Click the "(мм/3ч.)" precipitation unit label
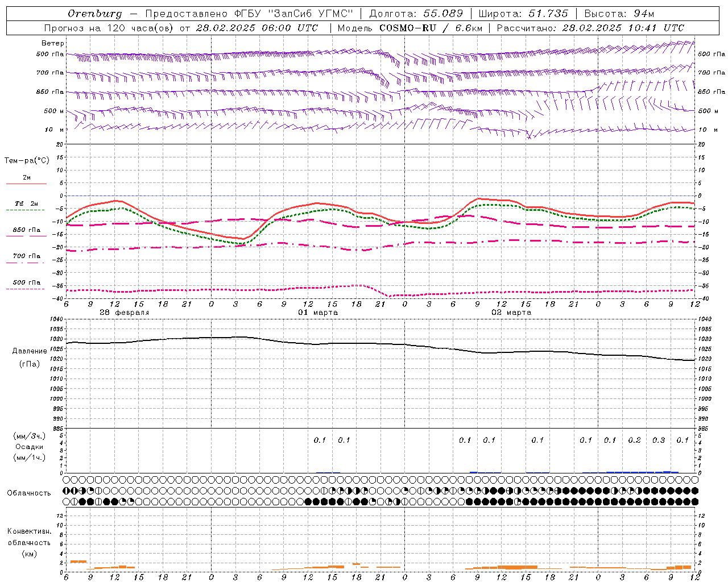 (x=30, y=436)
